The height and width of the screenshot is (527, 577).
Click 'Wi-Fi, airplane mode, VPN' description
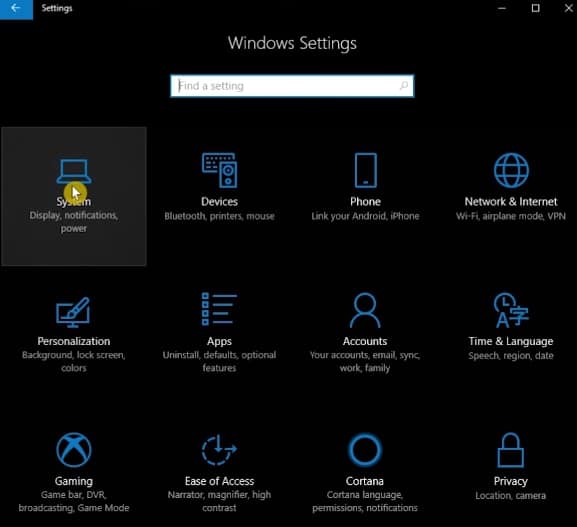(x=511, y=216)
